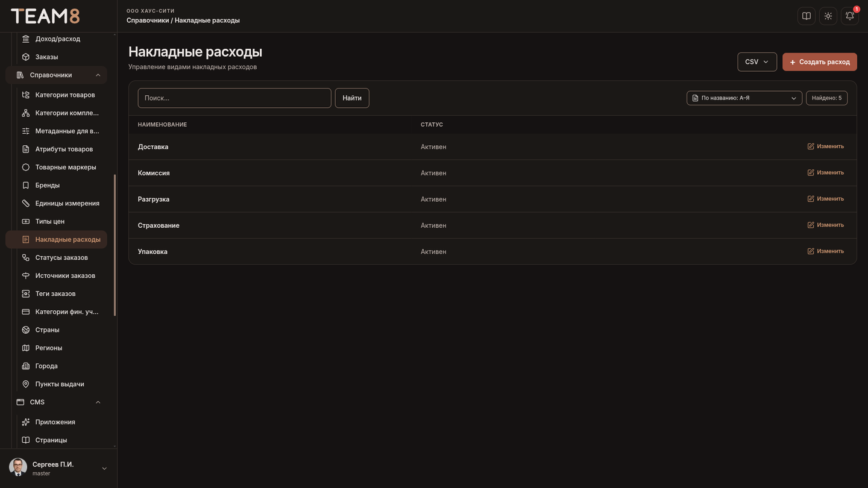
Task: Toggle light theme with the sun icon
Action: [x=828, y=16]
